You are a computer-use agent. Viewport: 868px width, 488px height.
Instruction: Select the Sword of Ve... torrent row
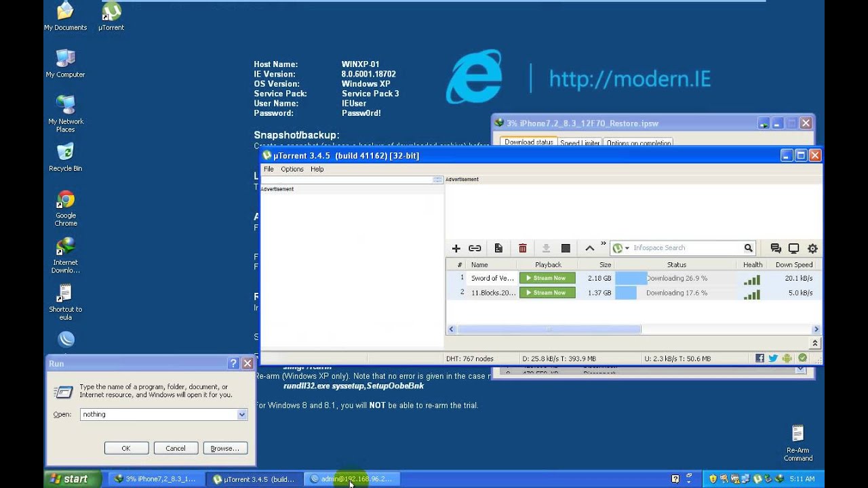point(633,278)
